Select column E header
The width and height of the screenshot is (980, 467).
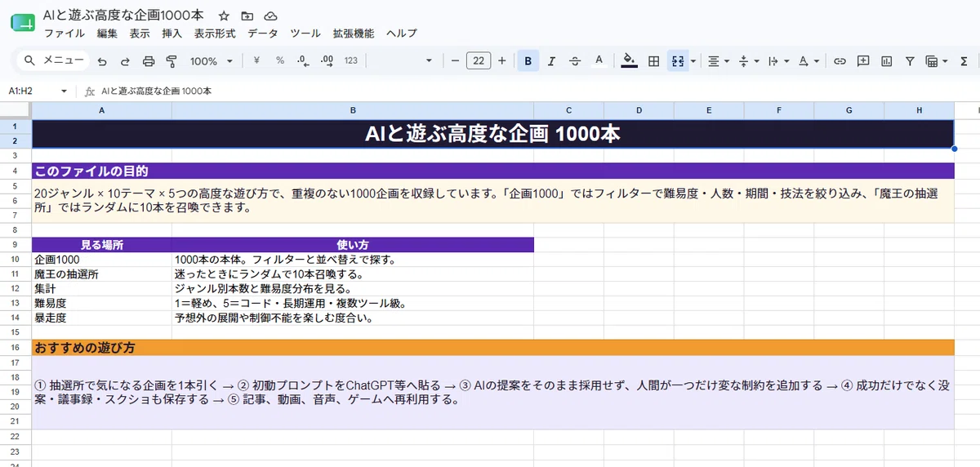click(708, 110)
